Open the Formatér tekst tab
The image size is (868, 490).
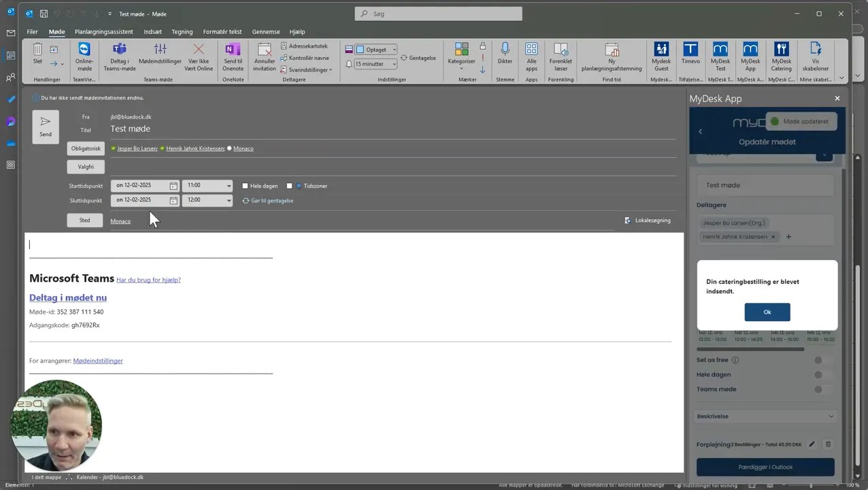[222, 32]
